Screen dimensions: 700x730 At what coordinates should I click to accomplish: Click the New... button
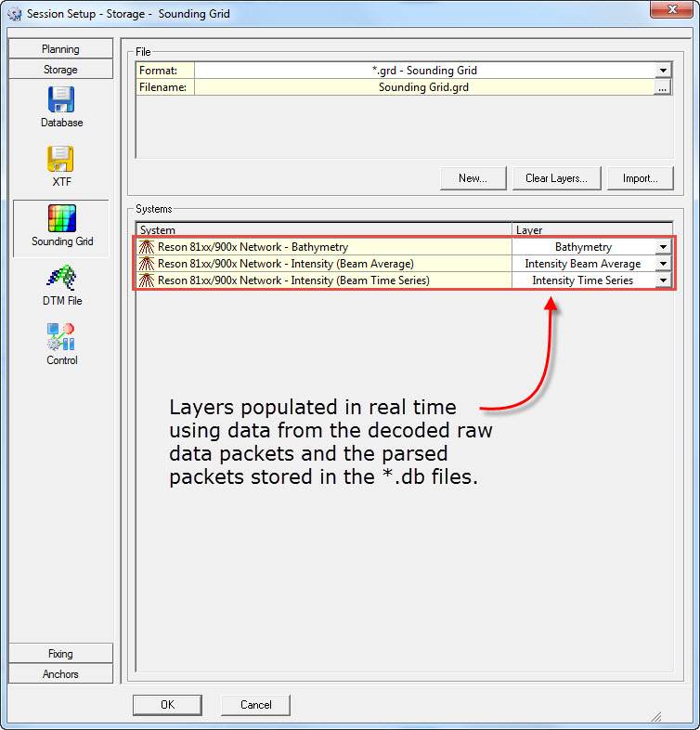point(473,178)
